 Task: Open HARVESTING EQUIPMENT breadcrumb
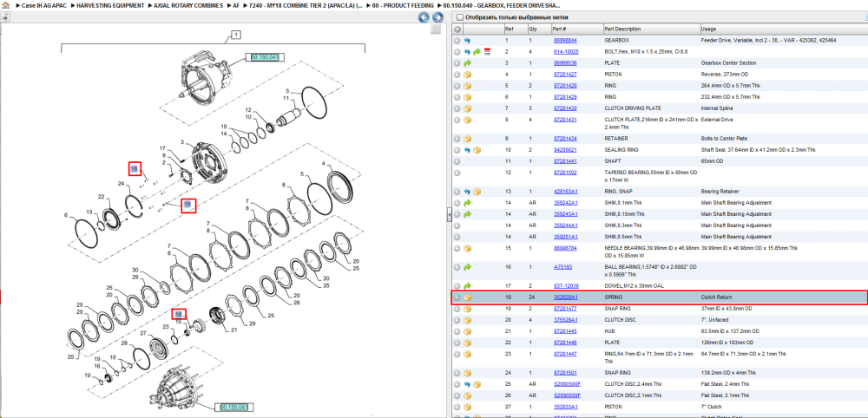click(111, 5)
